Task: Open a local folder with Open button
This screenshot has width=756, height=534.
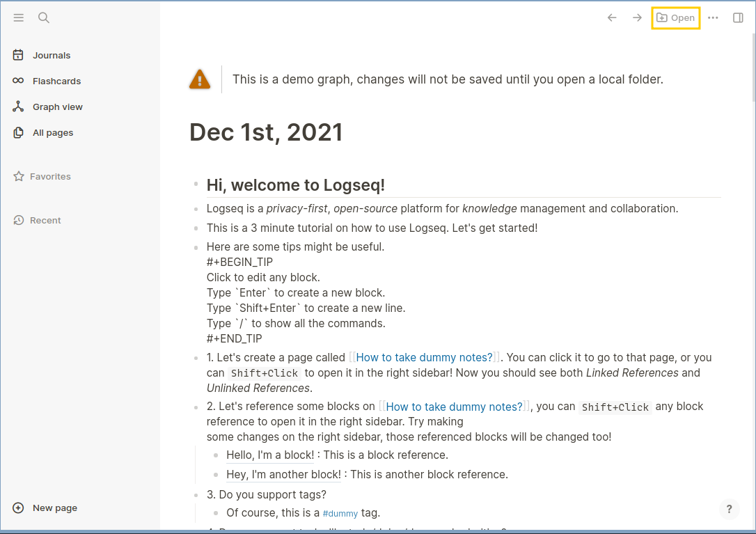Action: click(x=675, y=18)
